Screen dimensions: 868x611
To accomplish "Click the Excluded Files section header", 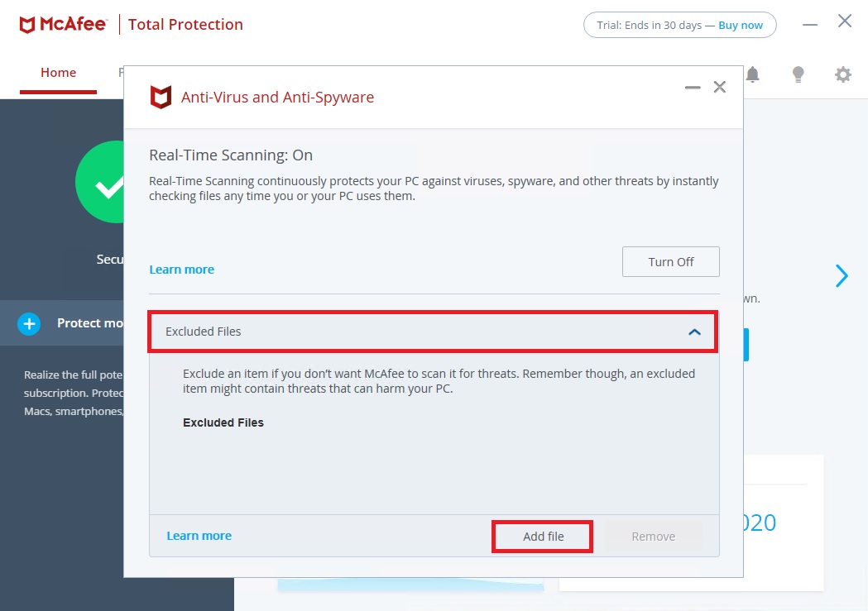I will (x=433, y=332).
